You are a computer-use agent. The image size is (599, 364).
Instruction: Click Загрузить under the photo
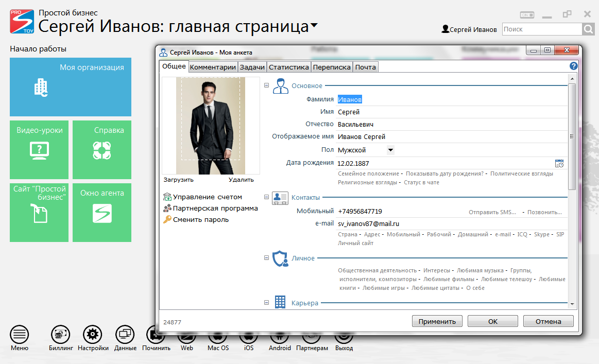[x=178, y=180]
